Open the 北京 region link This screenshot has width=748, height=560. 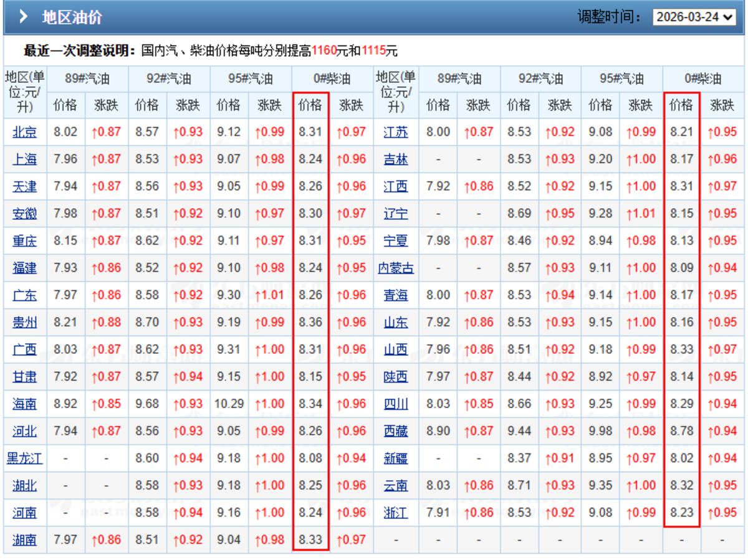(24, 132)
